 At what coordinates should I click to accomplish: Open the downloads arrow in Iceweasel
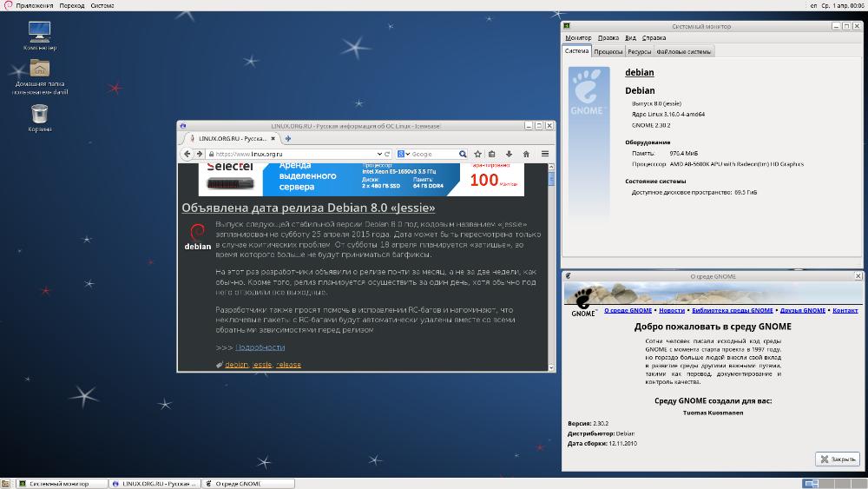[509, 154]
